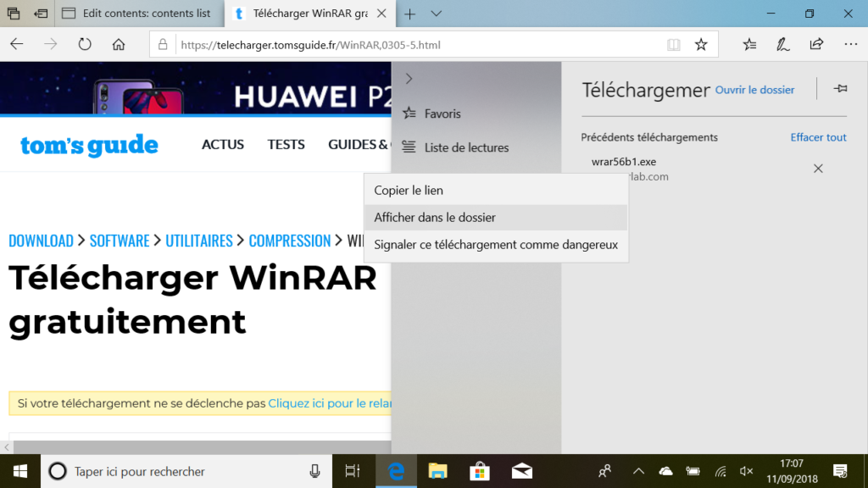Click the 'Cliquez ici pour le relancer' link
Image resolution: width=868 pixels, height=488 pixels.
pyautogui.click(x=330, y=403)
